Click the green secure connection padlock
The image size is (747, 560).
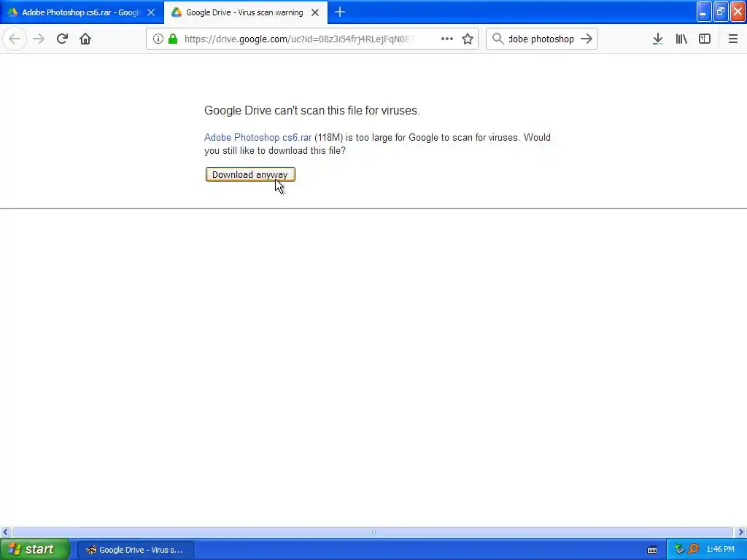(173, 39)
